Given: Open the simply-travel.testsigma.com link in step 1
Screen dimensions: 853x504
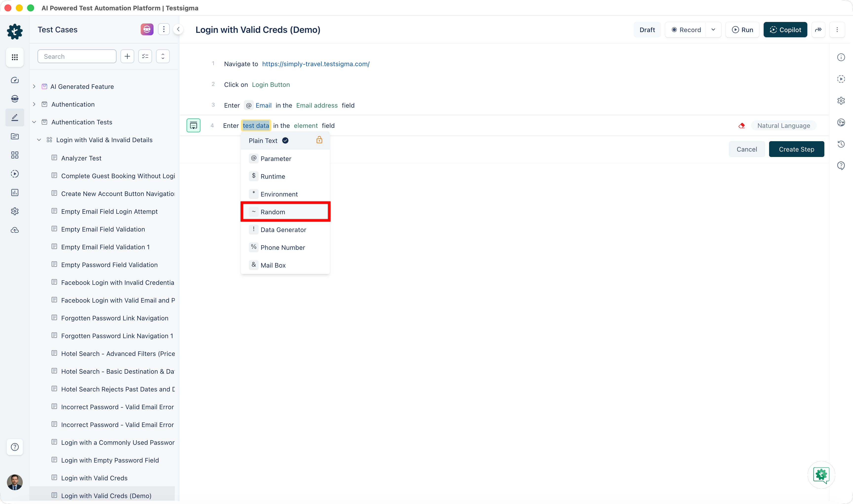Looking at the screenshot, I should pyautogui.click(x=315, y=64).
